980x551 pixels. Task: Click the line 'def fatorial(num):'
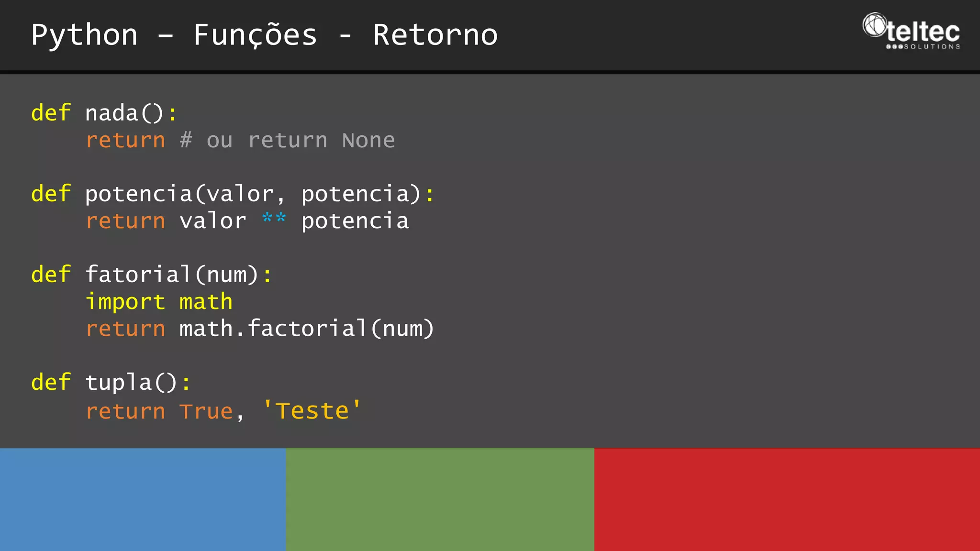[151, 275]
